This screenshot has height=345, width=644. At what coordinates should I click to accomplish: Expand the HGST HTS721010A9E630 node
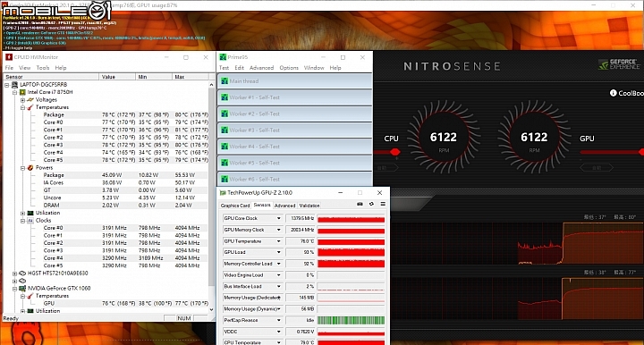[x=15, y=273]
